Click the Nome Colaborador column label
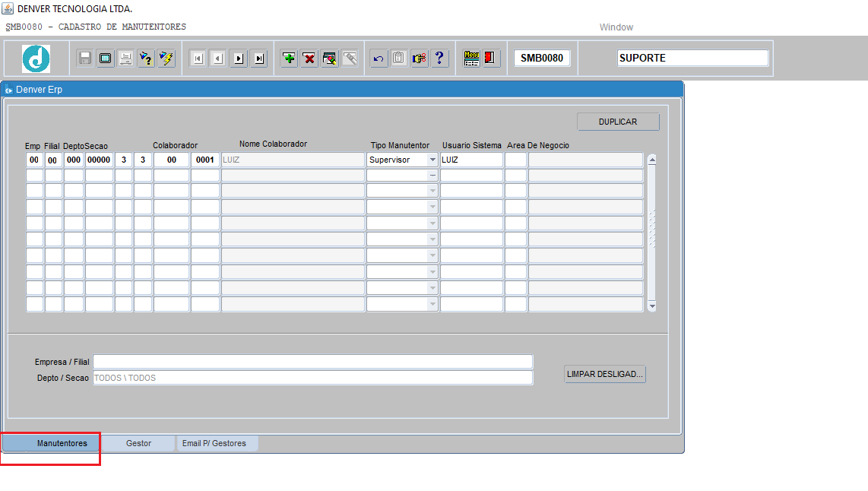The width and height of the screenshot is (868, 491). pos(273,144)
